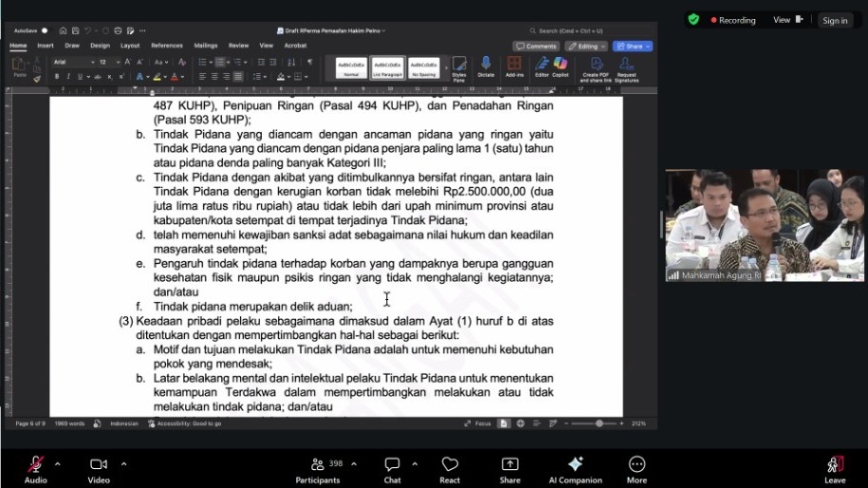This screenshot has width=868, height=488.
Task: Expand the Participants options arrow
Action: pyautogui.click(x=354, y=464)
